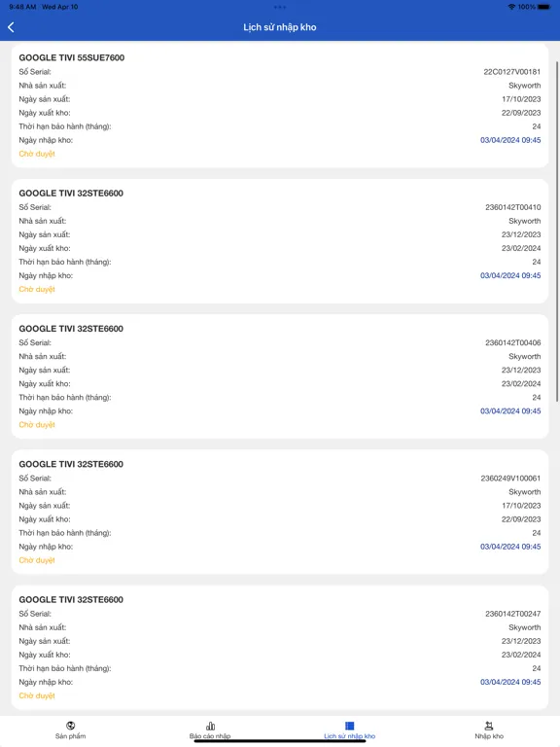Select serial number 2360249V100061
Screen dimensions: 560x747
click(510, 478)
